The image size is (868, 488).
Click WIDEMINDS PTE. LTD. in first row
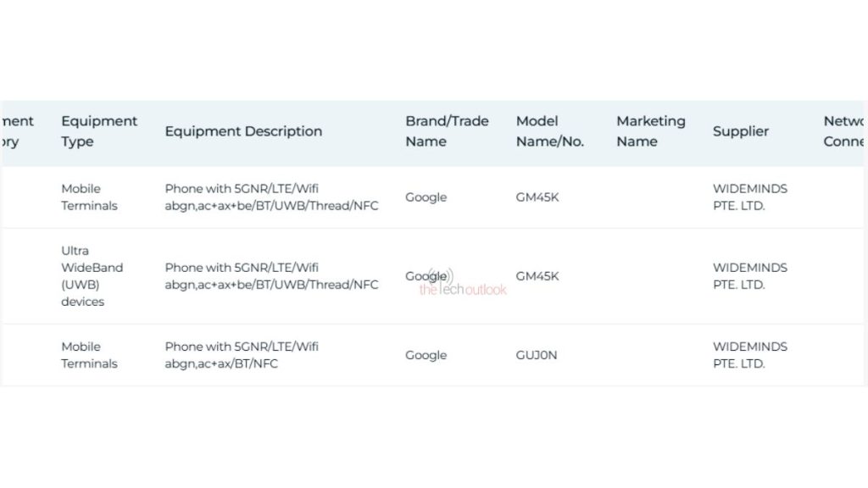749,197
